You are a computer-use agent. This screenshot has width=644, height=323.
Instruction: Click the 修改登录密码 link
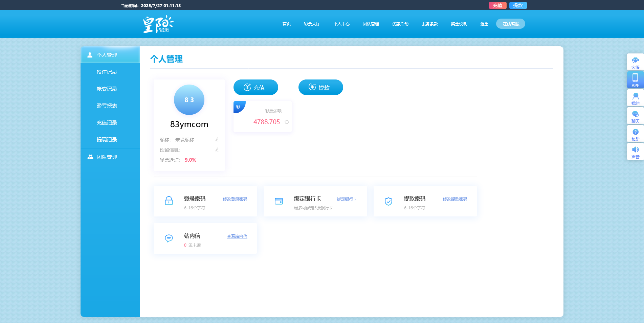235,199
